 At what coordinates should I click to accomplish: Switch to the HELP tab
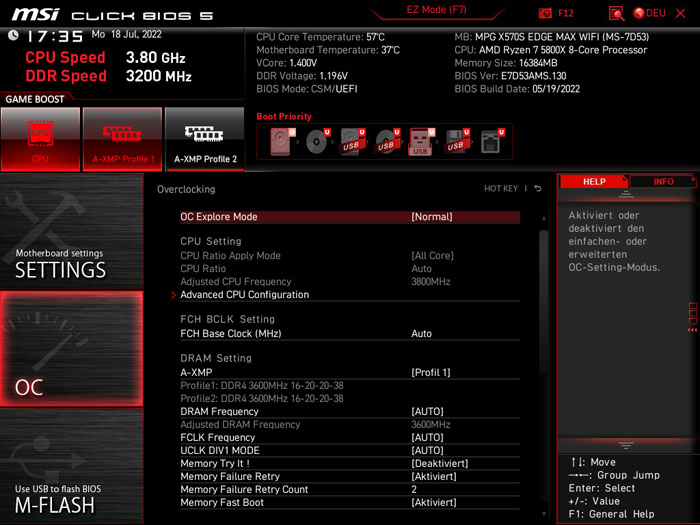tap(594, 181)
